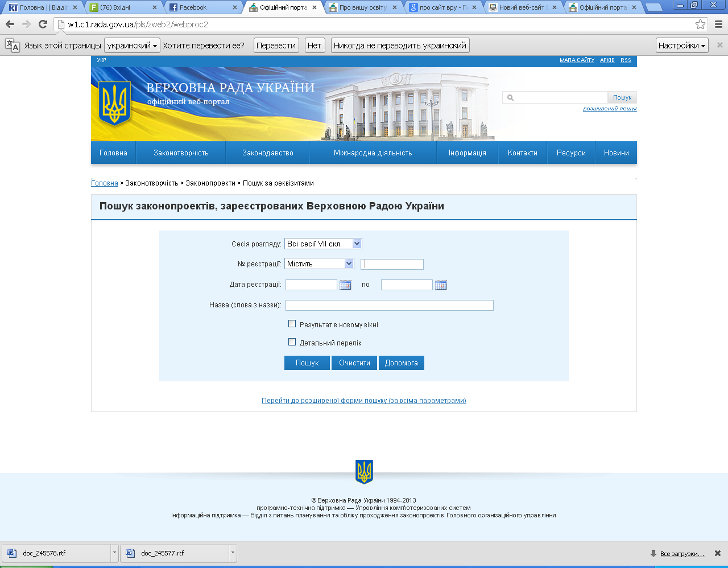This screenshot has width=728, height=568.
Task: Click 'Никогда не переводить украинский' button
Action: [400, 46]
